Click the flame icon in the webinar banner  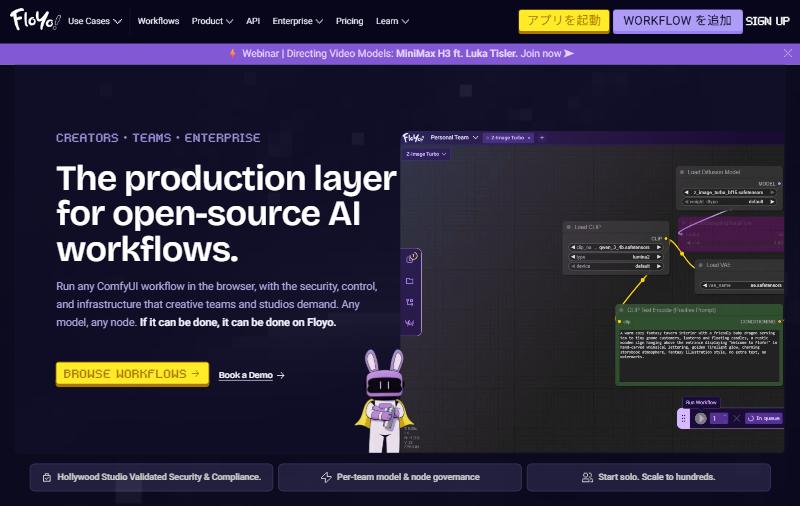click(233, 54)
